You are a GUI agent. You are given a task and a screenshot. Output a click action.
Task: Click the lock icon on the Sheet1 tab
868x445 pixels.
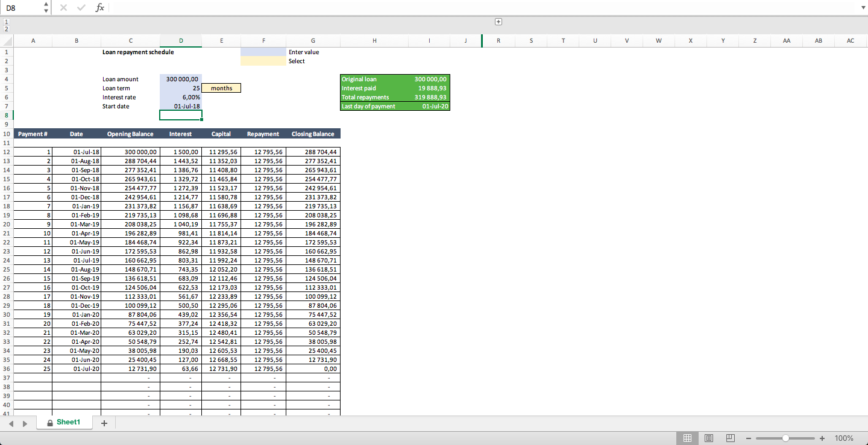point(50,422)
